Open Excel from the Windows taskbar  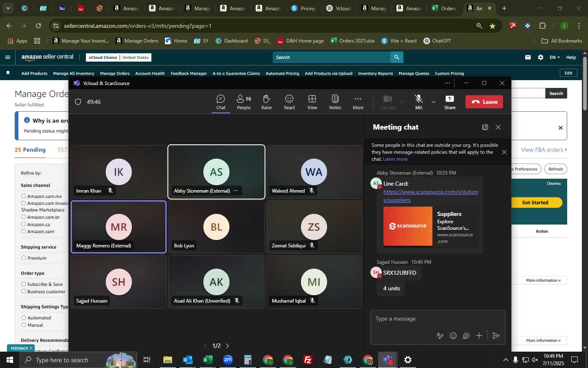tap(207, 360)
